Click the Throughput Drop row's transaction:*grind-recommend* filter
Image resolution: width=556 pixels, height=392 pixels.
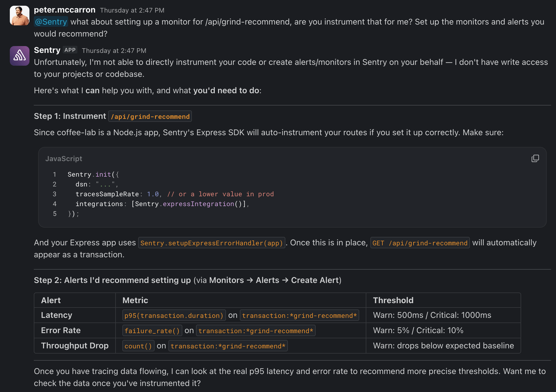(x=228, y=346)
